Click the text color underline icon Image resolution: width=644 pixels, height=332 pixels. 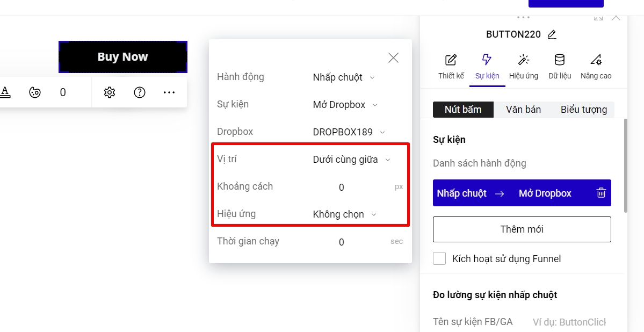(x=5, y=92)
